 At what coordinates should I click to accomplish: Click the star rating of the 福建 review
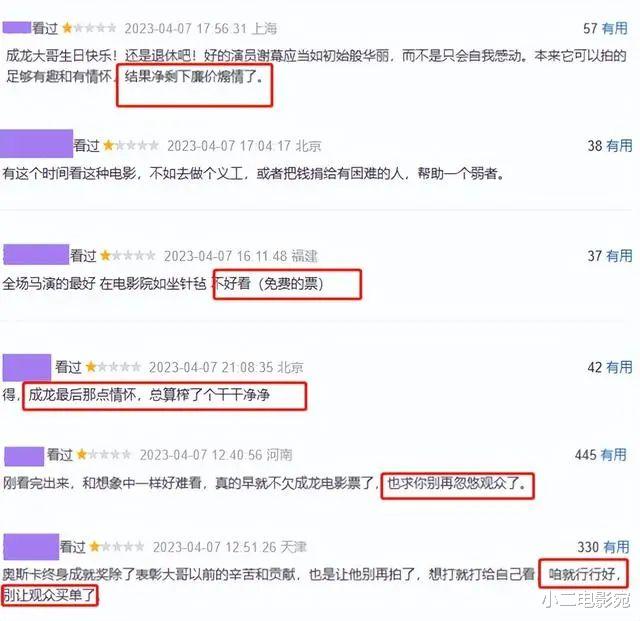(128, 256)
